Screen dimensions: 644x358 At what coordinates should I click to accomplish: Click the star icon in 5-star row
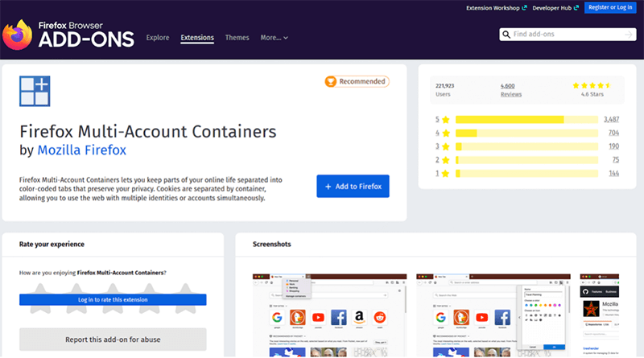(446, 120)
